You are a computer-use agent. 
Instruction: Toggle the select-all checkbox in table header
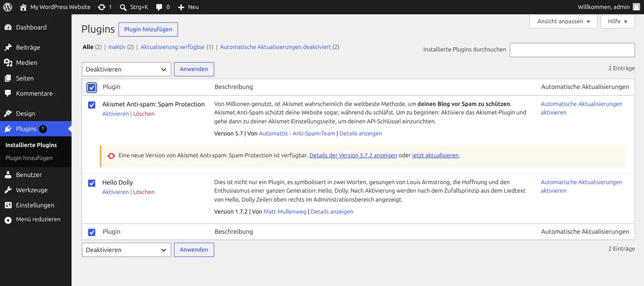click(92, 87)
